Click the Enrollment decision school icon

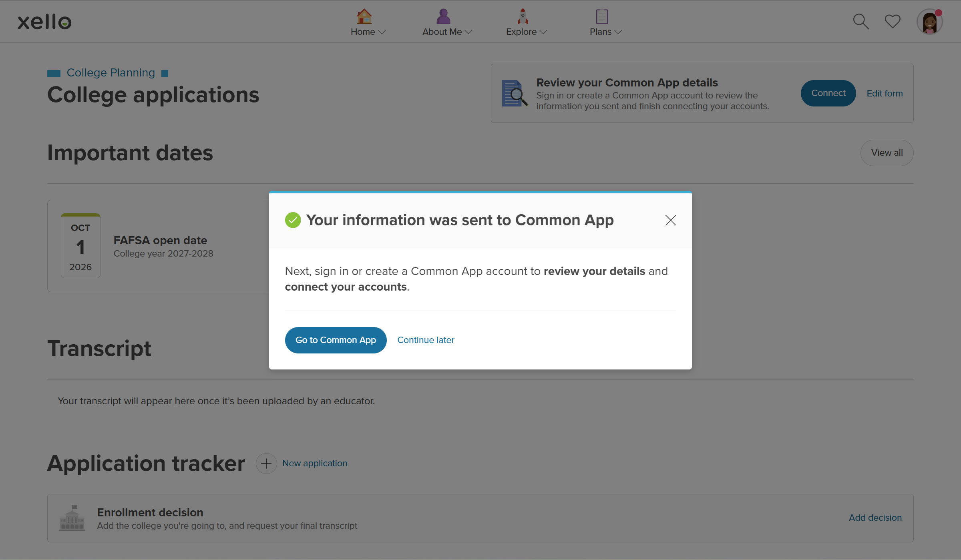(72, 518)
